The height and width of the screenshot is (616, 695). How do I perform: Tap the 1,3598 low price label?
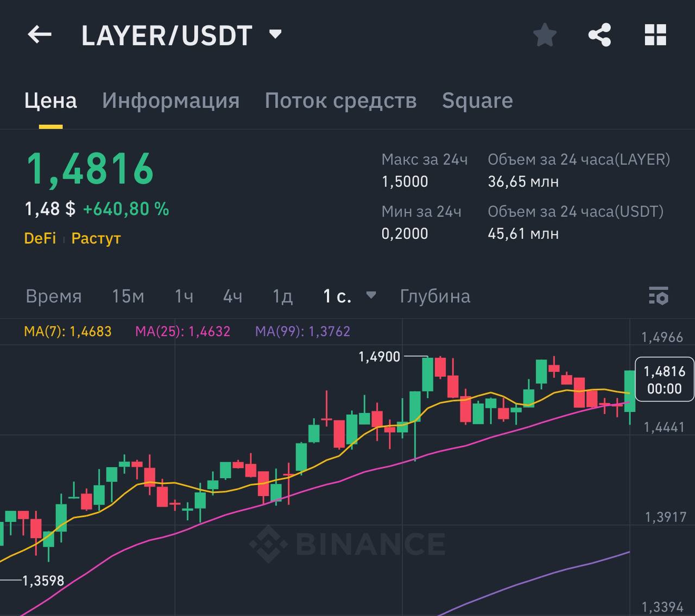[43, 581]
